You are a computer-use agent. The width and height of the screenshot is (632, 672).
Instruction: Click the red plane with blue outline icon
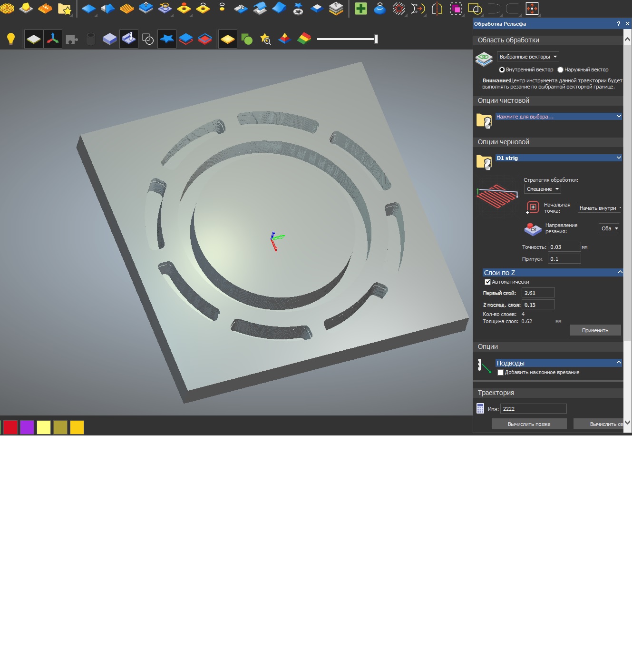(205, 39)
